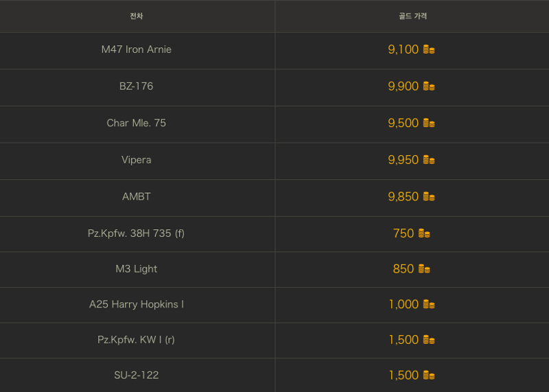Click the Pz.Kpfw. KW I (r) name
Image resolution: width=549 pixels, height=392 pixels.
pos(136,339)
